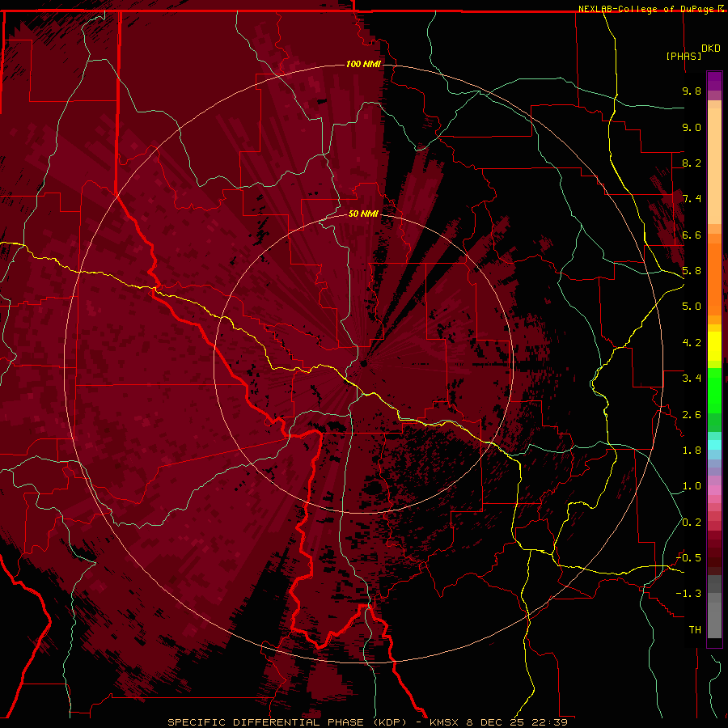Click the 1.8 value on the color scale
This screenshot has height=728, width=728.
pos(692,451)
